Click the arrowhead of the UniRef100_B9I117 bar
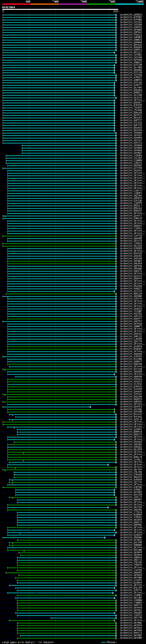Screen dimensions: 146x644 115,53
